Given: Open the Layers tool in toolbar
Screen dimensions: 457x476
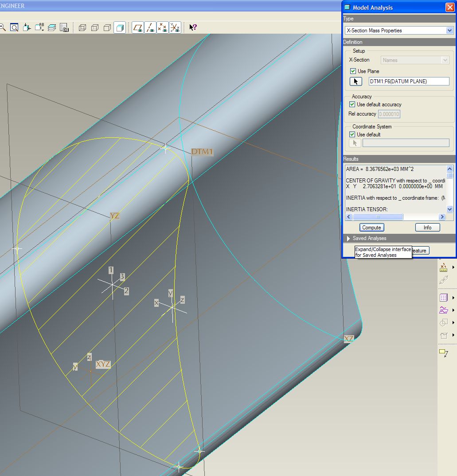Looking at the screenshot, I should [52, 27].
